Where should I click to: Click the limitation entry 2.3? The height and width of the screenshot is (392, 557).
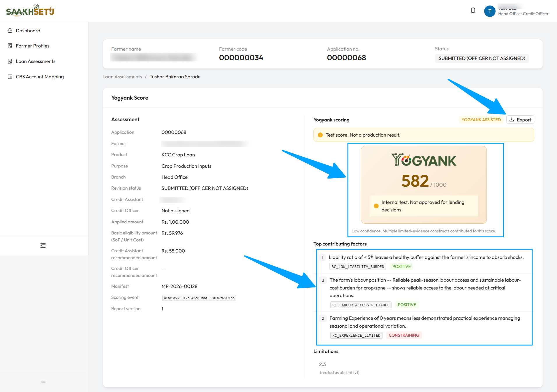coord(322,364)
